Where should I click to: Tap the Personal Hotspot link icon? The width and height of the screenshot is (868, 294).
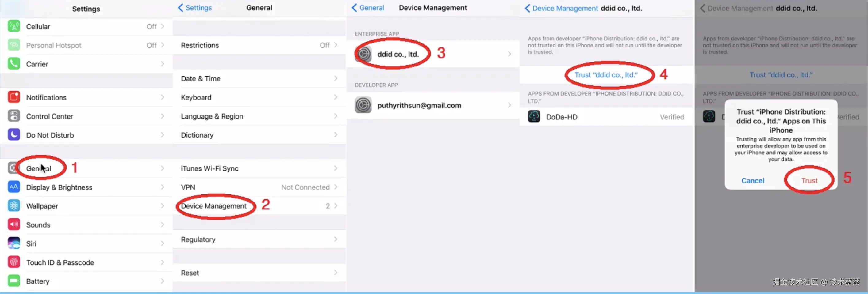(14, 45)
